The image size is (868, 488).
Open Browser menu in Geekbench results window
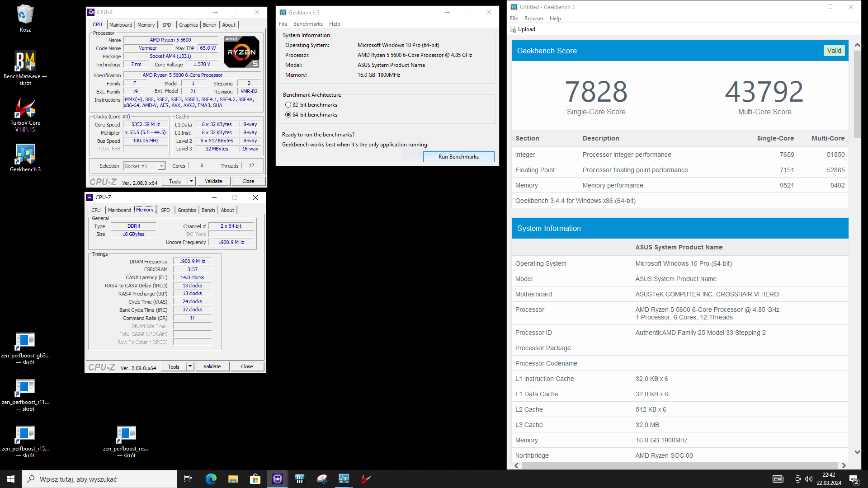[534, 19]
